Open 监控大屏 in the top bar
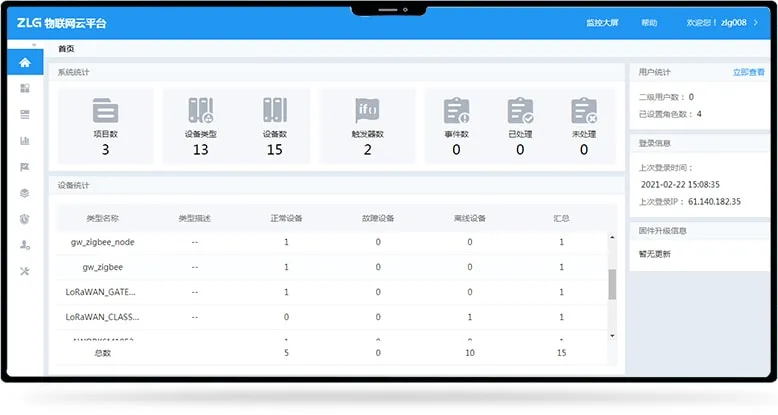778x415 pixels. [601, 23]
